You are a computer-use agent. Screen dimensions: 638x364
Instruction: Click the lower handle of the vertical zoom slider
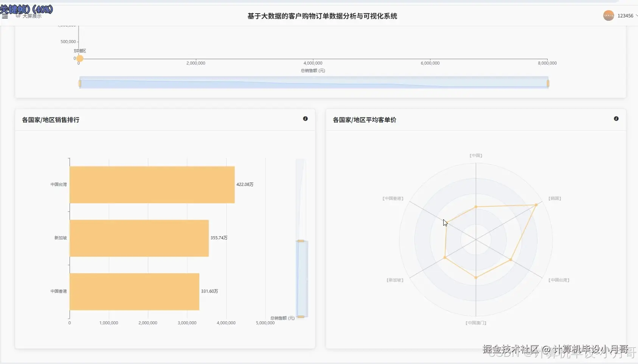(301, 317)
